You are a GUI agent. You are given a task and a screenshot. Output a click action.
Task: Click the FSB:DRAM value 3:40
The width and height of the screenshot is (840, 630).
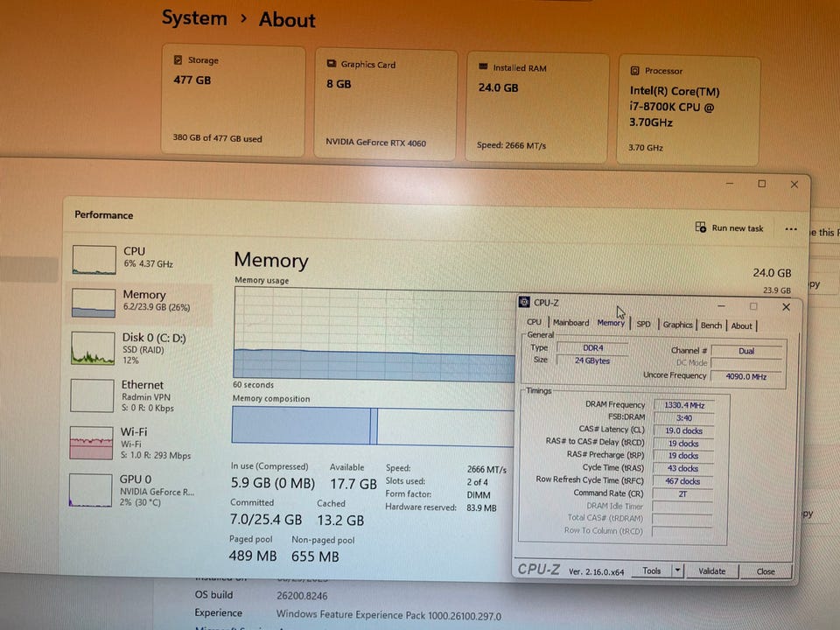[684, 418]
